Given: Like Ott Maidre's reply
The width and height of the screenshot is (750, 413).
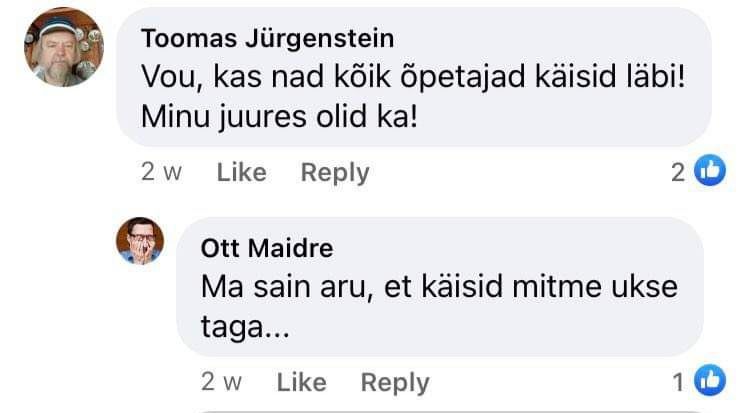Looking at the screenshot, I should click(x=301, y=382).
